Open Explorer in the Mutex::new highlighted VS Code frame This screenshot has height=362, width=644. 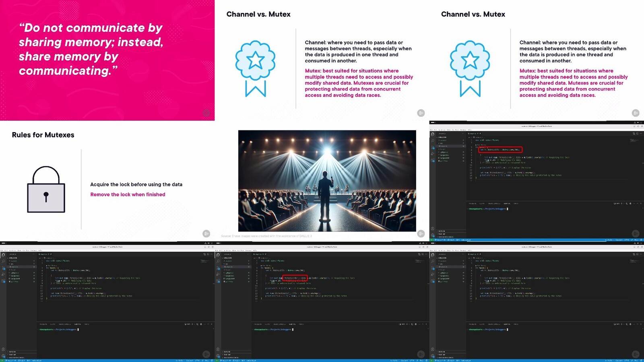tap(433, 134)
